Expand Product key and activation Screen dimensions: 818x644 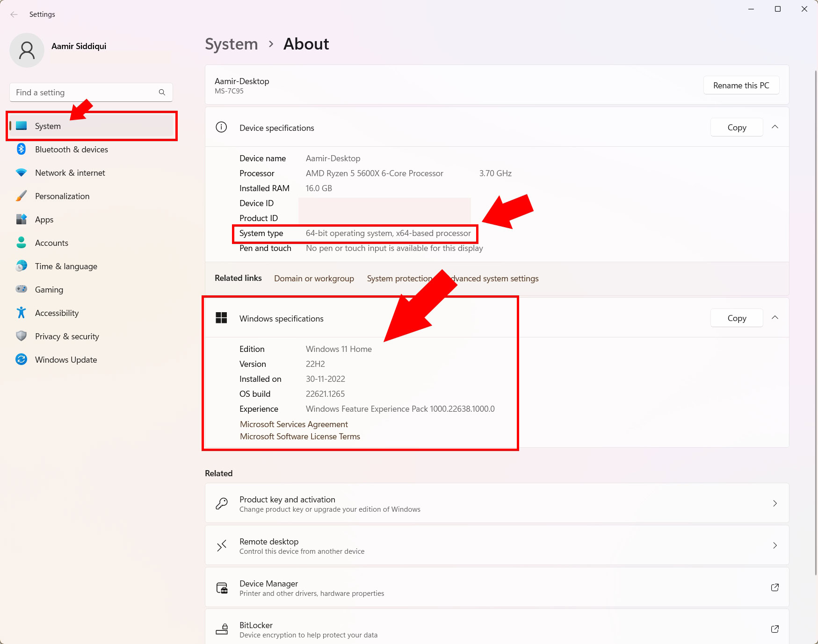(x=775, y=503)
